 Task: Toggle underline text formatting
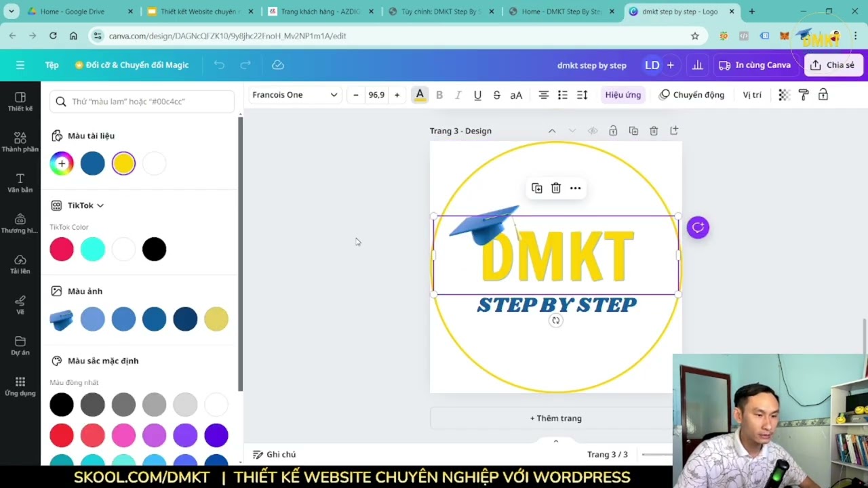tap(477, 95)
